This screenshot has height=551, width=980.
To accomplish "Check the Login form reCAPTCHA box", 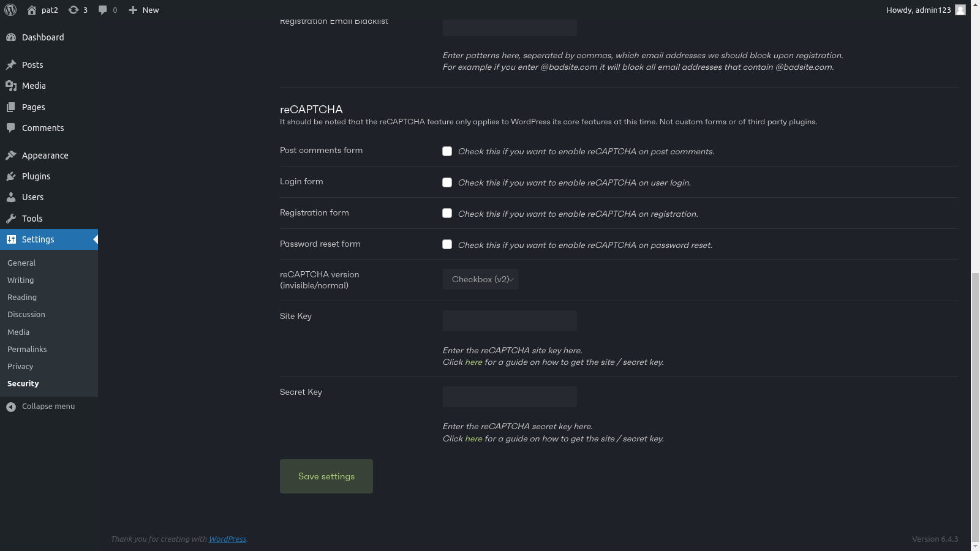I will coord(447,182).
